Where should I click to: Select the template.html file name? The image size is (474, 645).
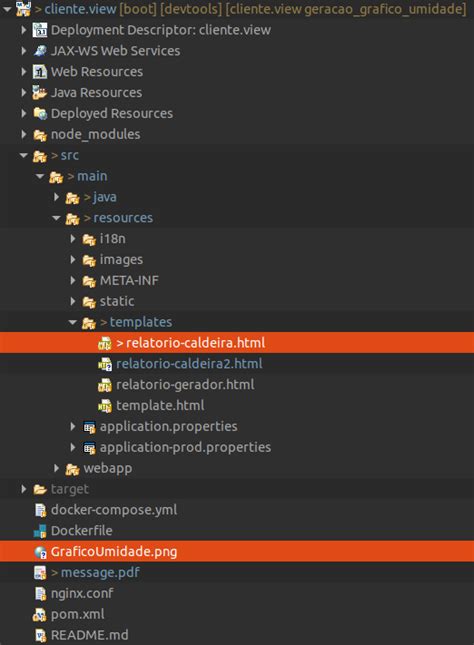160,405
